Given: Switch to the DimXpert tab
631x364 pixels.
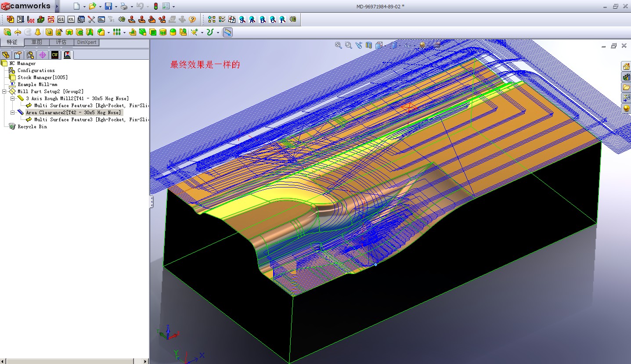Looking at the screenshot, I should (87, 42).
